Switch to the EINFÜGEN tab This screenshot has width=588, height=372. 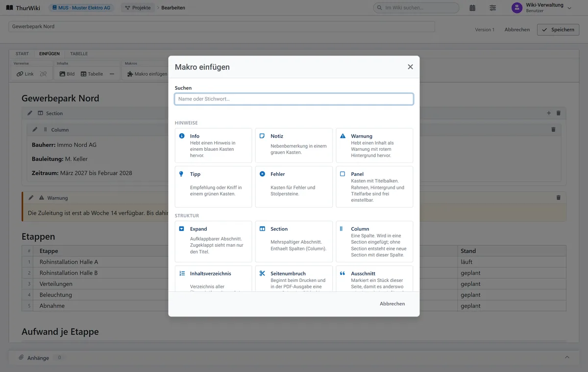pos(49,54)
